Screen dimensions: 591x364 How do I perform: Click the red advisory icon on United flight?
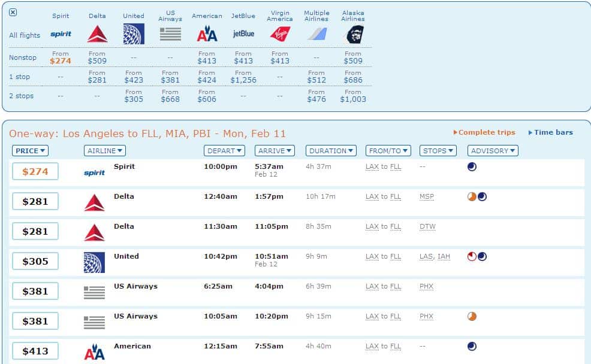coord(472,256)
